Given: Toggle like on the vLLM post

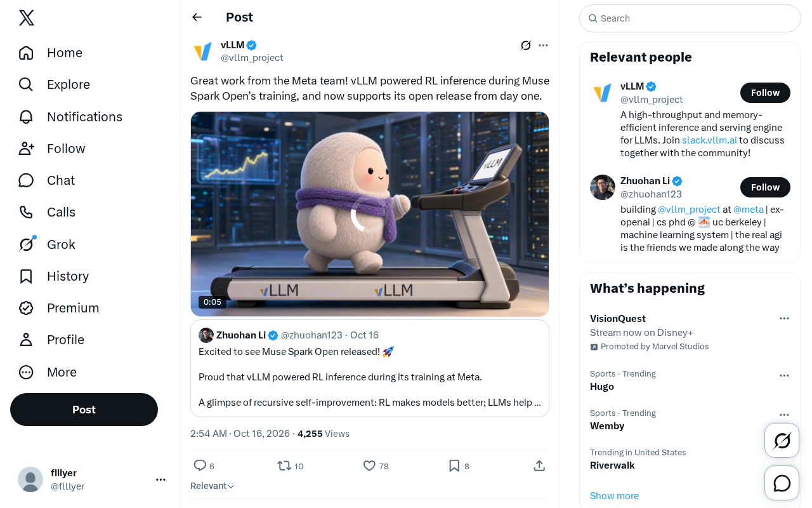Looking at the screenshot, I should point(369,465).
